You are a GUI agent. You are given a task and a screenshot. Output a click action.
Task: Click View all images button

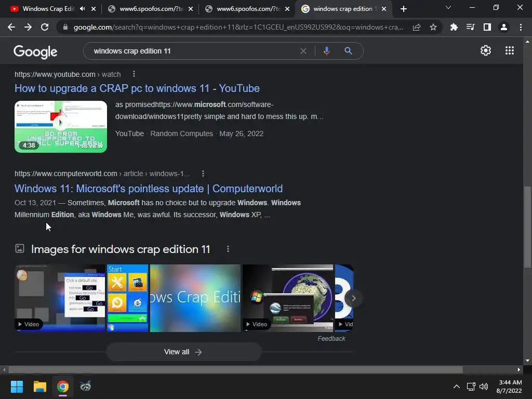[184, 352]
